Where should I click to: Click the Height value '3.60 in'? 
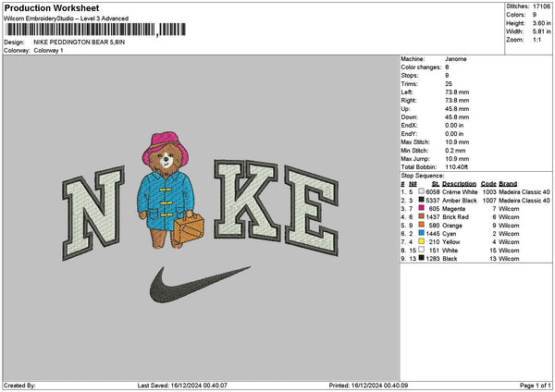(x=541, y=23)
